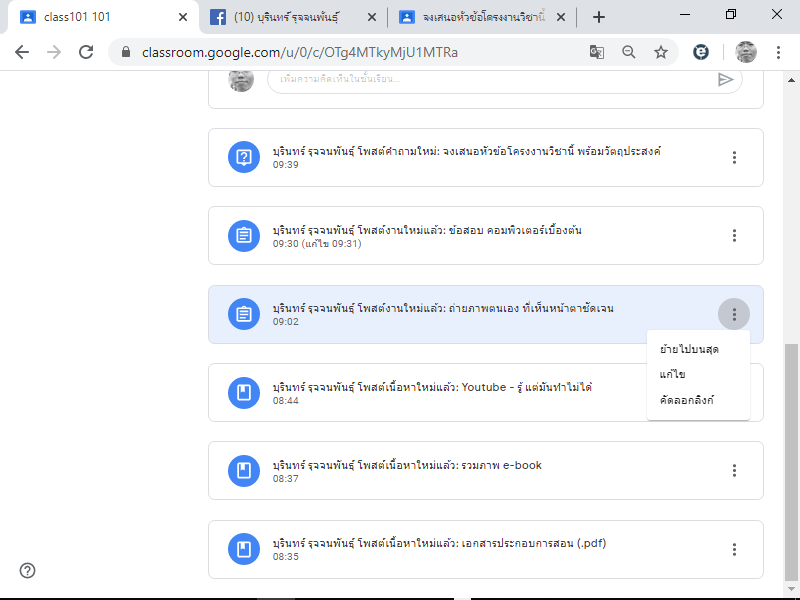Close the Facebook tab
Screen dimensions: 800x600
pyautogui.click(x=372, y=17)
